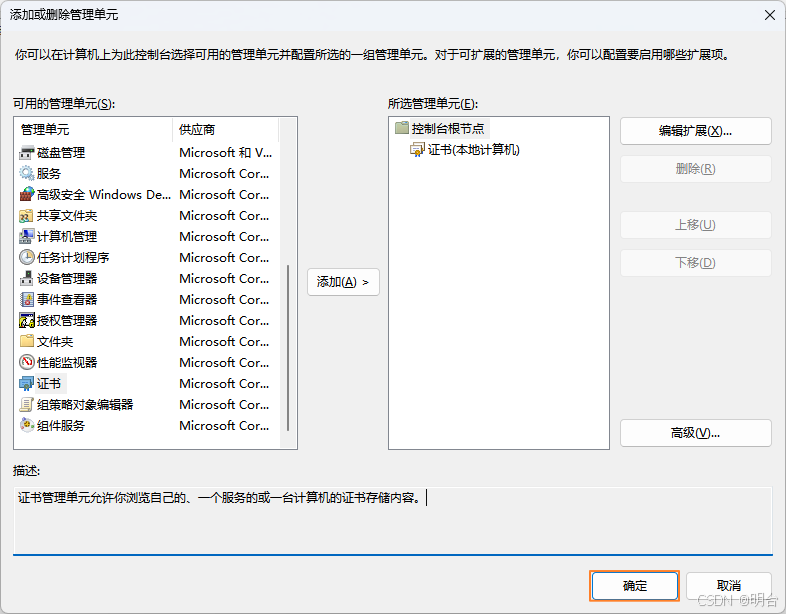Screen dimensions: 786x614
Task: Click the 取消 button
Action: coord(728,585)
